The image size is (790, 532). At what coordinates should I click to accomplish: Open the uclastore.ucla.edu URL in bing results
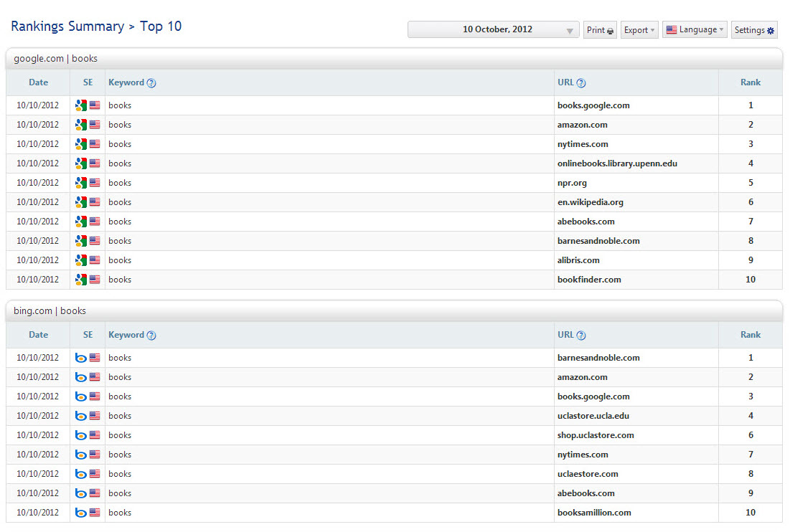click(x=593, y=416)
